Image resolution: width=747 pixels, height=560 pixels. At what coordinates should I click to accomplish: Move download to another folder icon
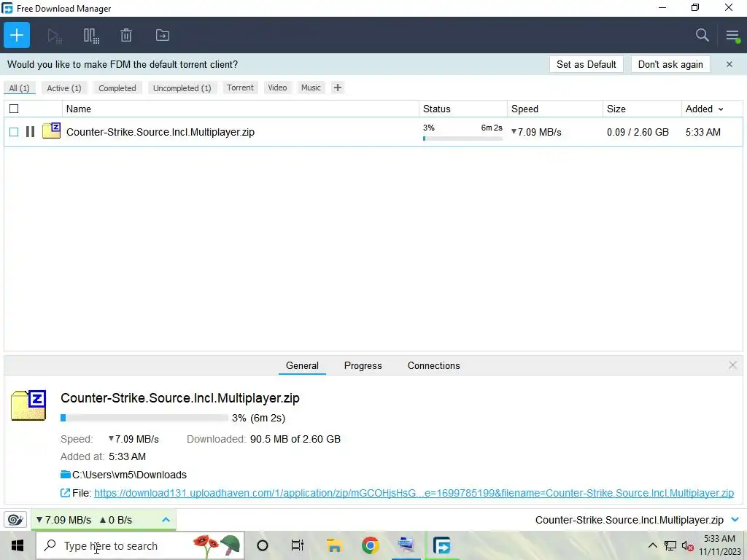click(163, 35)
